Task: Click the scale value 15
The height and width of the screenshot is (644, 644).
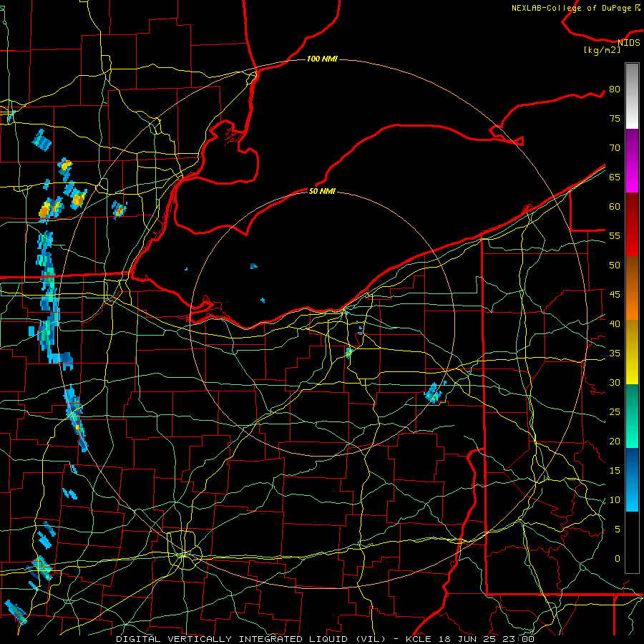Action: click(x=615, y=470)
